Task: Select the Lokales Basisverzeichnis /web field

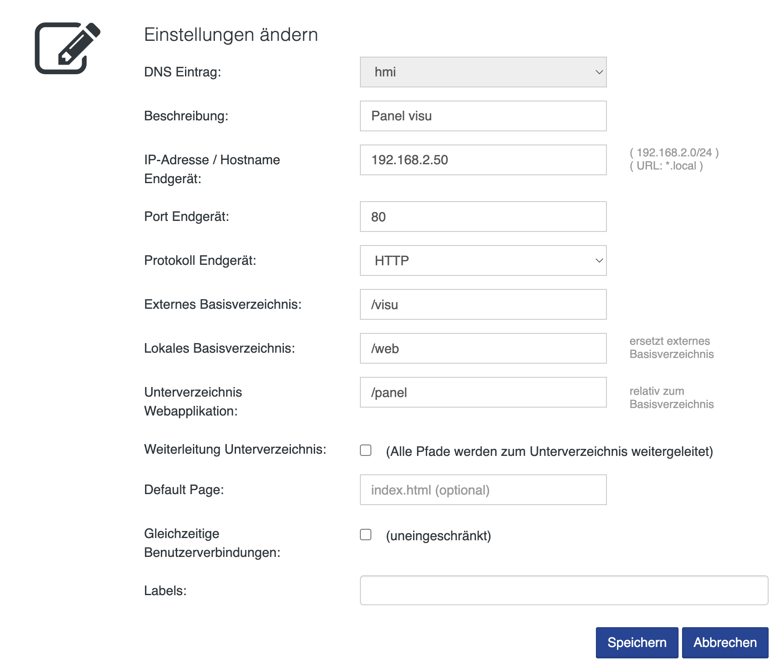Action: [x=483, y=348]
